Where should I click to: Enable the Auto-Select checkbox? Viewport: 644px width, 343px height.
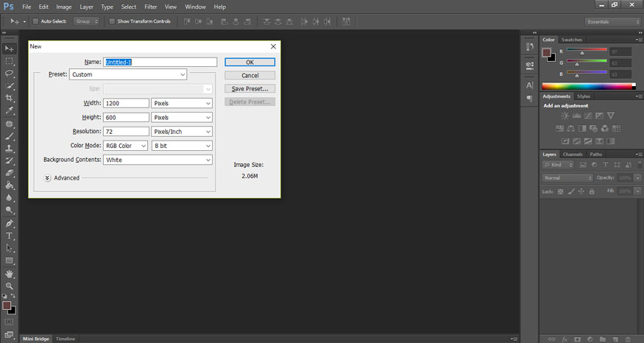pyautogui.click(x=35, y=21)
